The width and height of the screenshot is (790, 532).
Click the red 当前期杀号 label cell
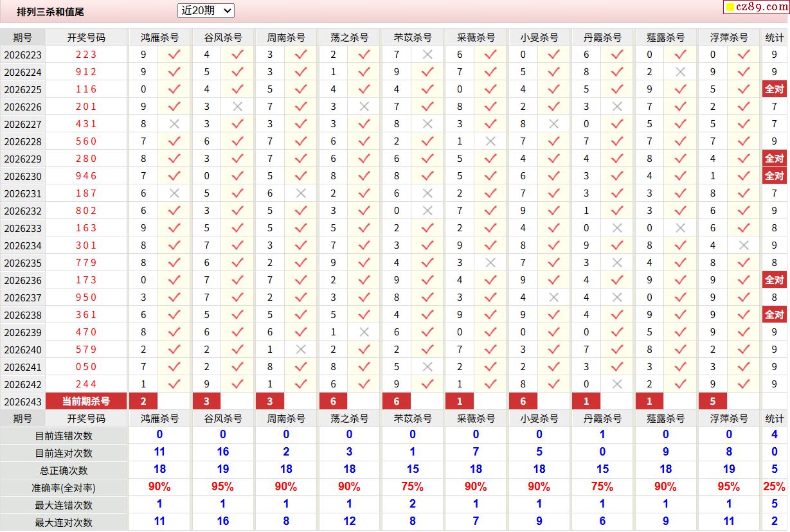(x=86, y=402)
